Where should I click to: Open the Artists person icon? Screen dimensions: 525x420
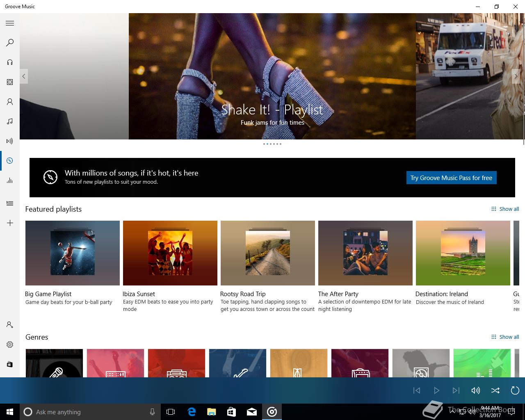pyautogui.click(x=10, y=102)
